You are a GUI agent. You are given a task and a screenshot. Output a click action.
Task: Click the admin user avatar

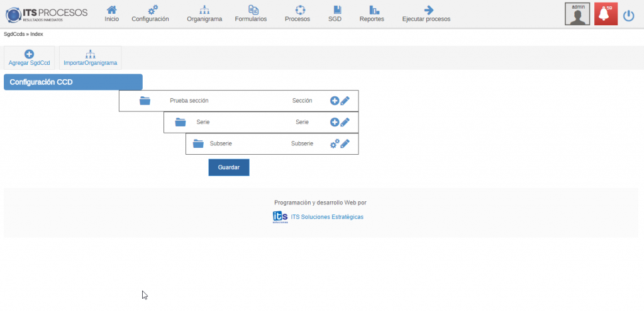click(x=577, y=14)
